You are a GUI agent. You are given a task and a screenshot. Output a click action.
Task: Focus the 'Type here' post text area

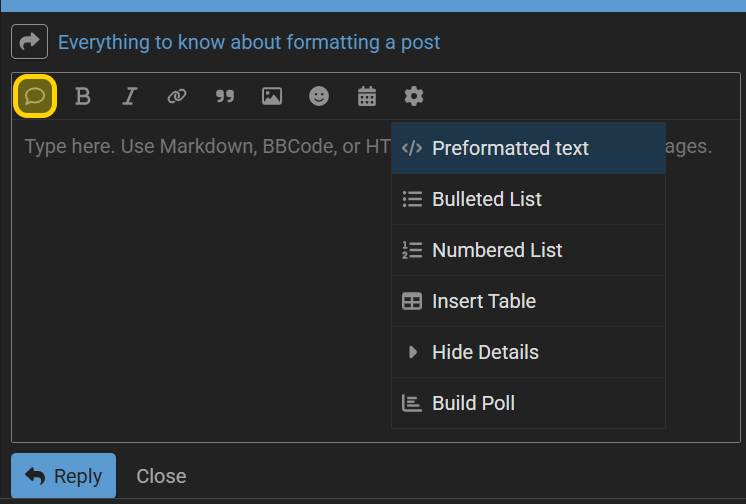click(202, 281)
